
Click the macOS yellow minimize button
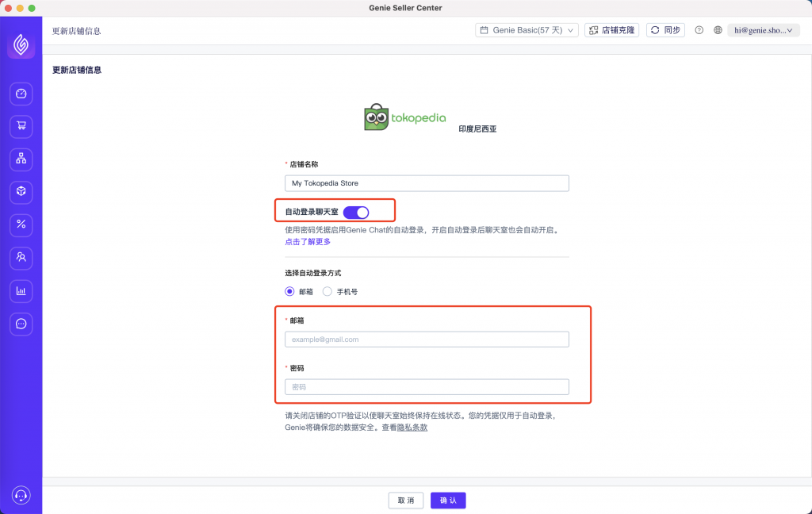click(x=20, y=8)
